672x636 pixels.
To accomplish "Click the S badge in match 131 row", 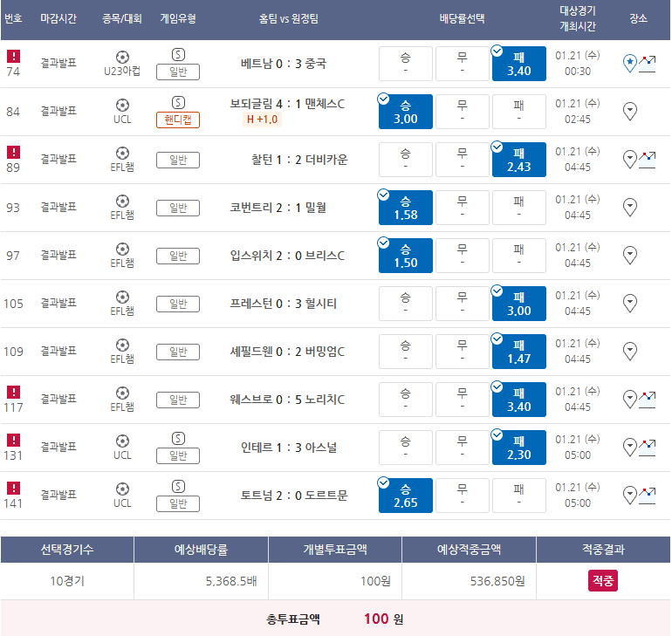I will point(178,438).
